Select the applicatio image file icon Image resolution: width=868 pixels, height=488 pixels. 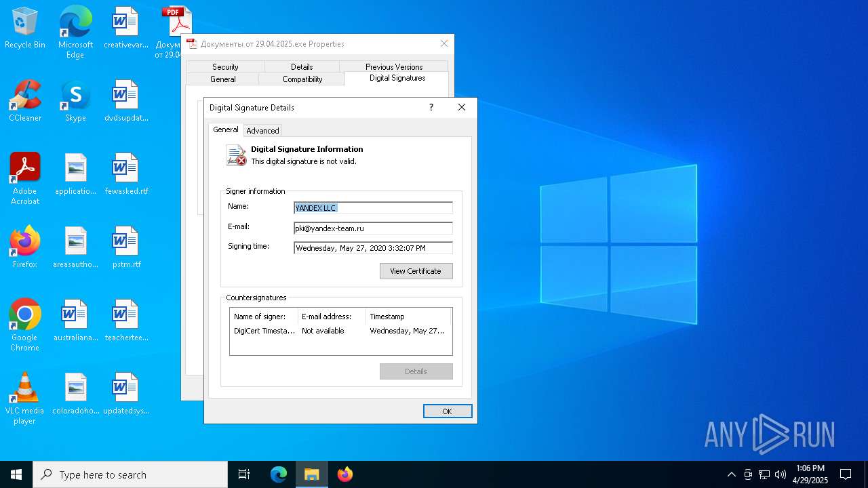(x=75, y=174)
